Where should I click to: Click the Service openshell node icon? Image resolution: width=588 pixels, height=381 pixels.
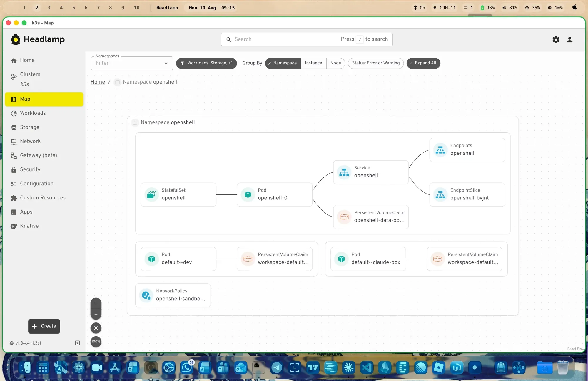pyautogui.click(x=344, y=172)
